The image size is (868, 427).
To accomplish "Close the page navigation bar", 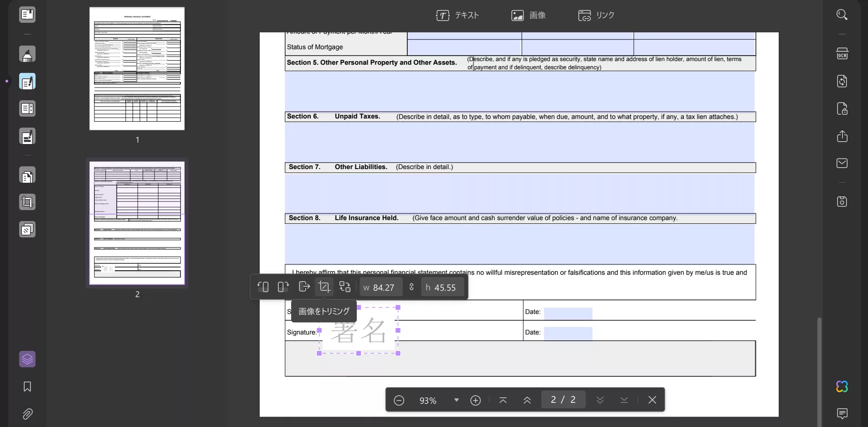I will pyautogui.click(x=652, y=400).
